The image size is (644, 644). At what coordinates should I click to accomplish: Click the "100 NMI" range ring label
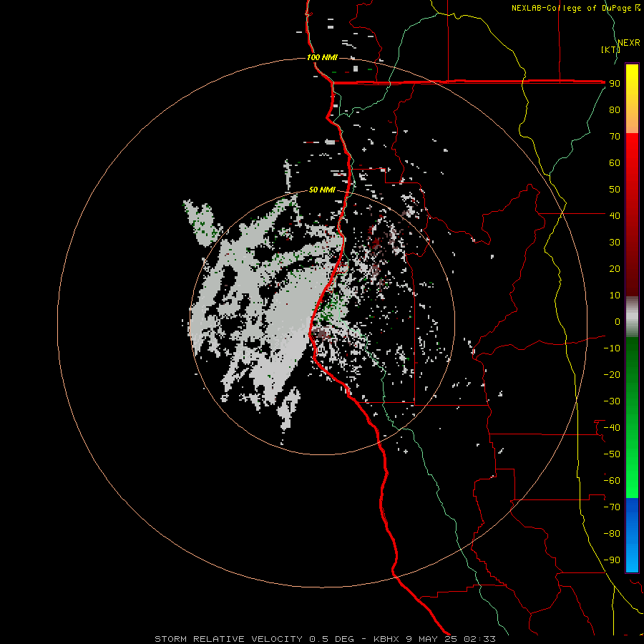click(322, 57)
